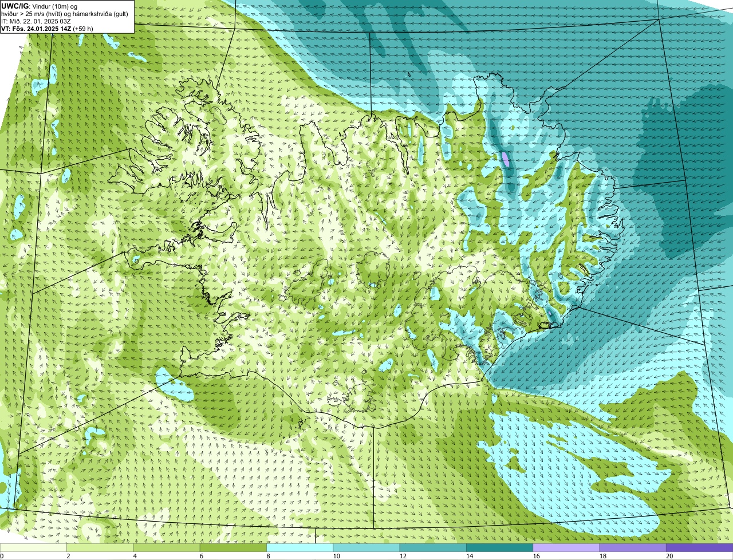Click the 10–12 m/s turquoise legend swatch

point(366,547)
